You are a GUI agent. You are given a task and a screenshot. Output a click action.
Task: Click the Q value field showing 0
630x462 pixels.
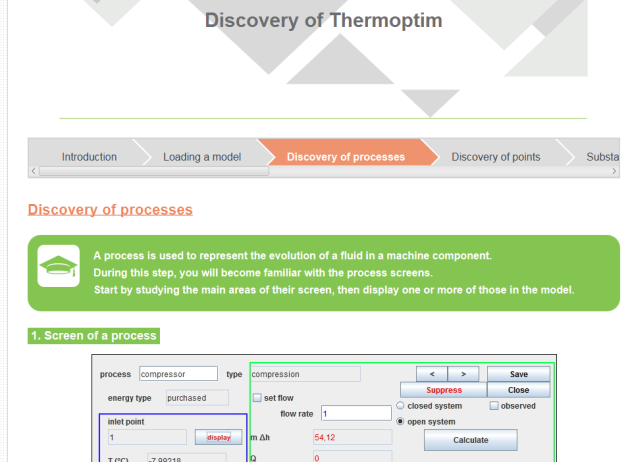point(352,457)
